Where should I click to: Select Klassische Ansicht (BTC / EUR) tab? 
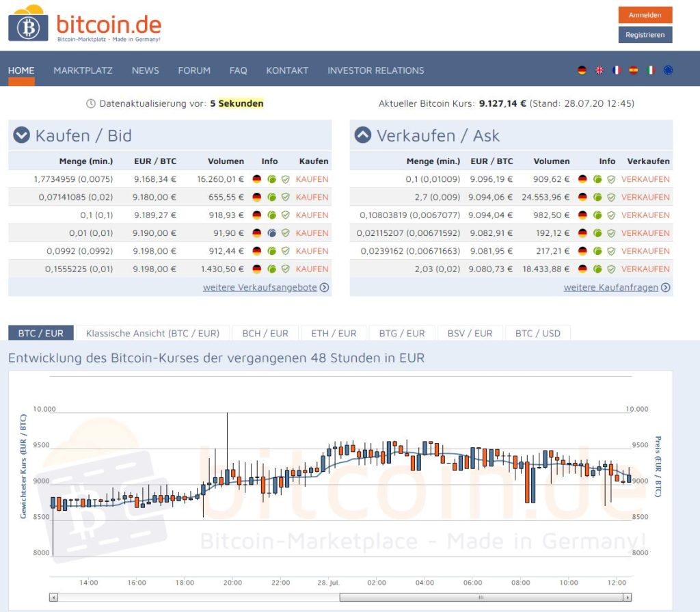(152, 333)
